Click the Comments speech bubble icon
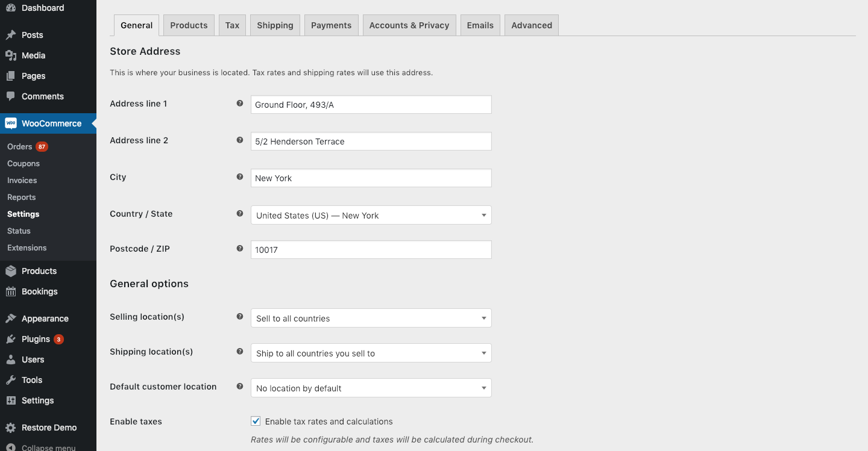This screenshot has width=868, height=451. [11, 96]
